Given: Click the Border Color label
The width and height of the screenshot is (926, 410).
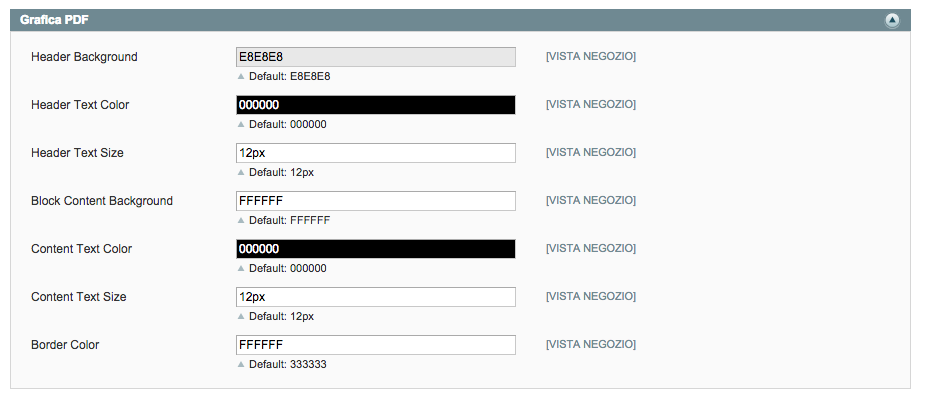Looking at the screenshot, I should 65,344.
